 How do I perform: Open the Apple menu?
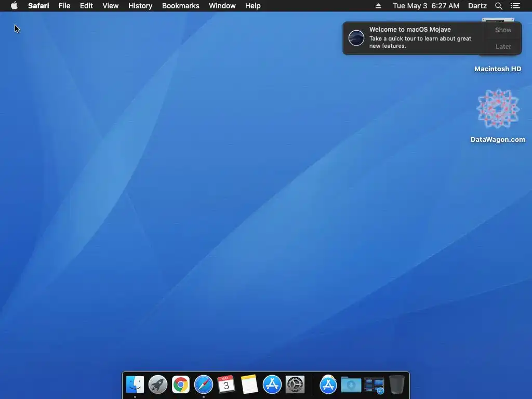[x=14, y=6]
